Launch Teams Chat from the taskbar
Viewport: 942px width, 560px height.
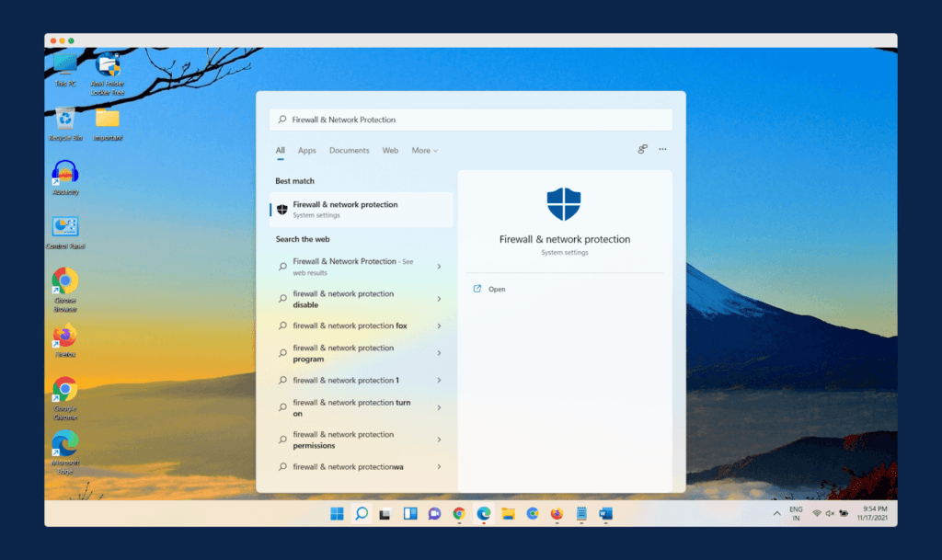[x=435, y=513]
